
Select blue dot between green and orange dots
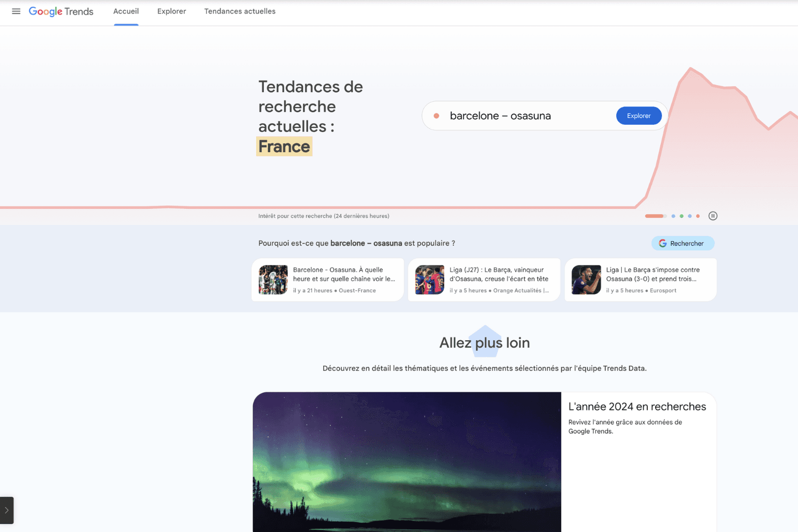coord(690,216)
